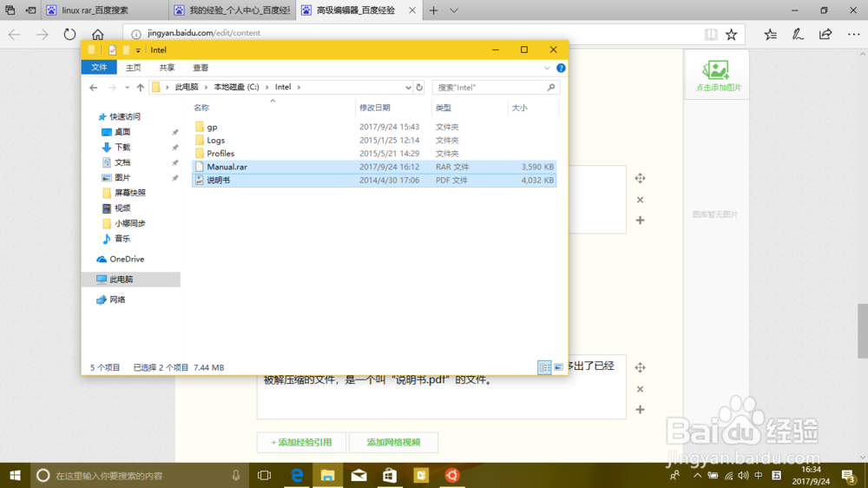Go to browser home page
This screenshot has height=488, width=868.
point(97,35)
